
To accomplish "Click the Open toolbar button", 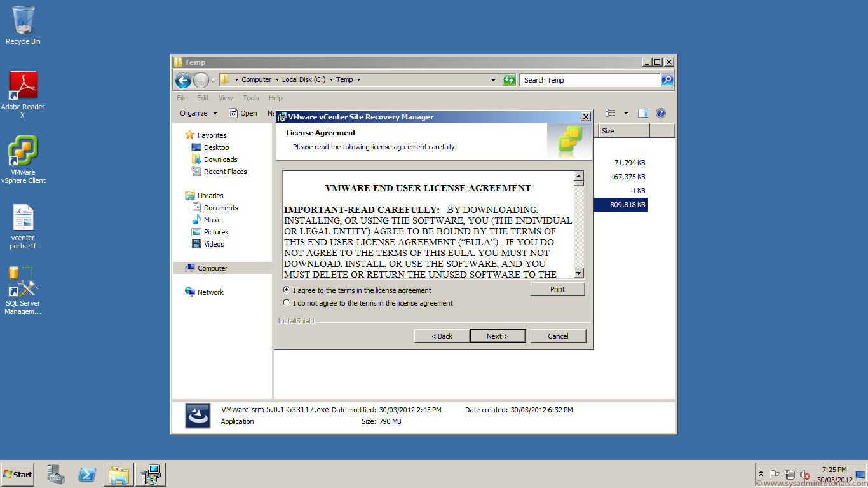I will click(x=243, y=113).
